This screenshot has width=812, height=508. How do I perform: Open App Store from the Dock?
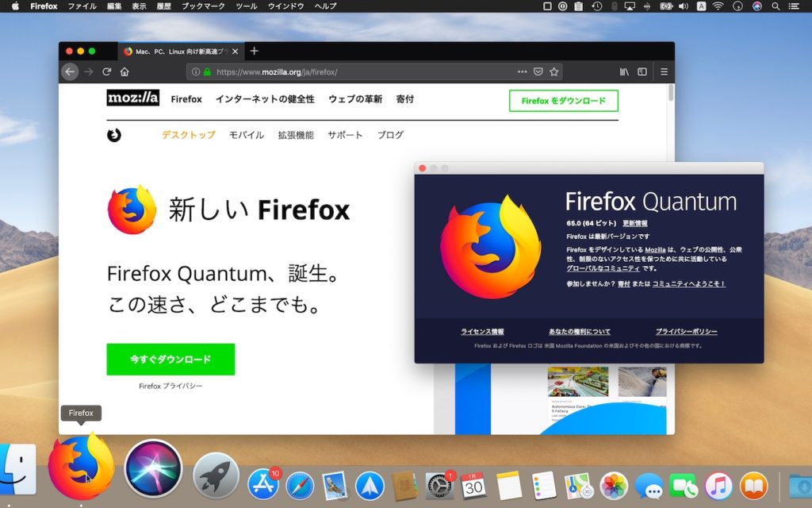(263, 485)
